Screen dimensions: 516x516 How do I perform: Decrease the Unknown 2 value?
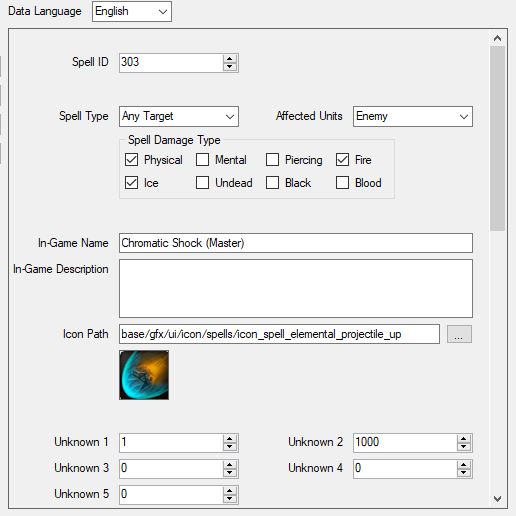click(464, 447)
